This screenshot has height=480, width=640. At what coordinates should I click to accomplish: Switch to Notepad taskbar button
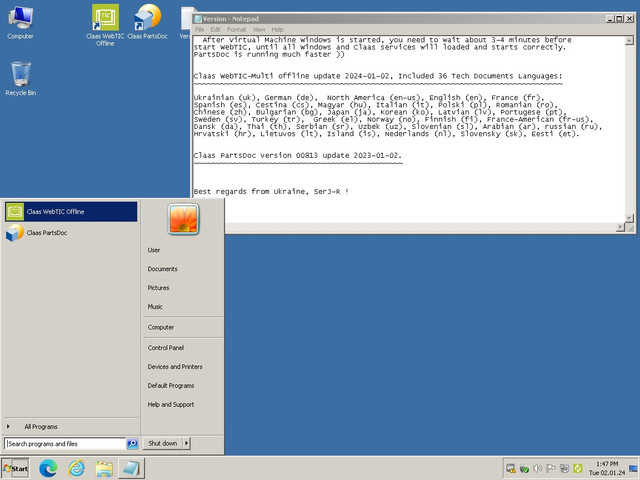[131, 468]
